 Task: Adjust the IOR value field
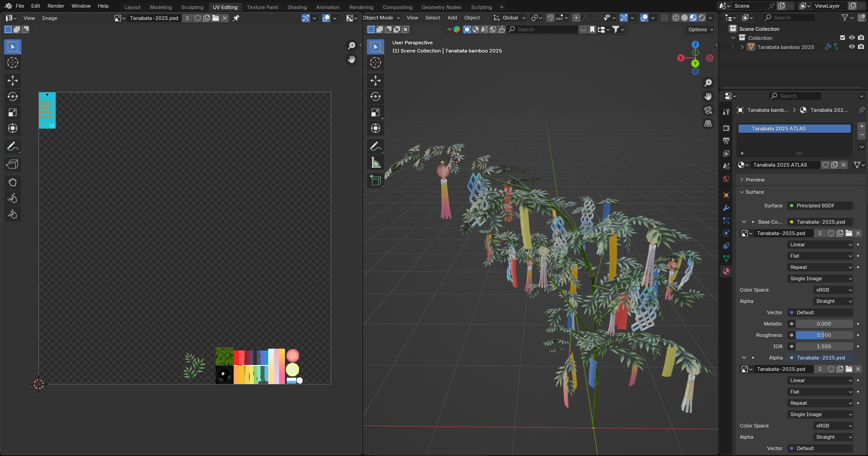click(824, 346)
